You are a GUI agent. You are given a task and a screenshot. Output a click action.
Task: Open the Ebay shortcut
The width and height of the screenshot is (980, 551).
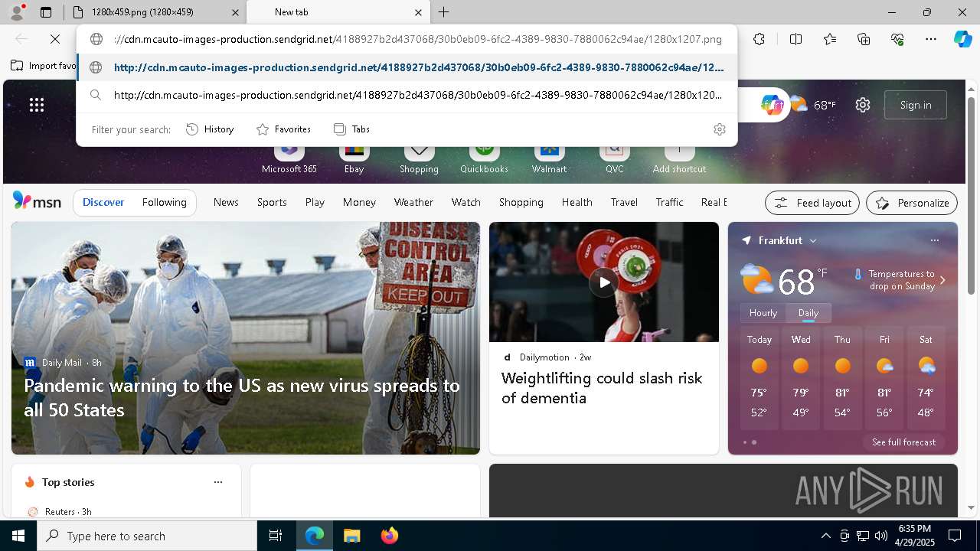pos(354,159)
